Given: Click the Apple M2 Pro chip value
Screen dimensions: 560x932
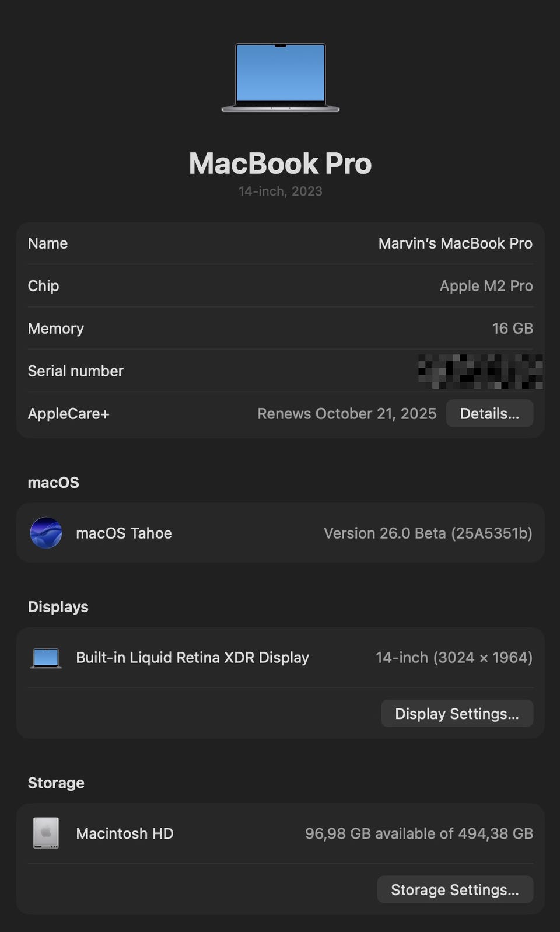Looking at the screenshot, I should point(486,286).
